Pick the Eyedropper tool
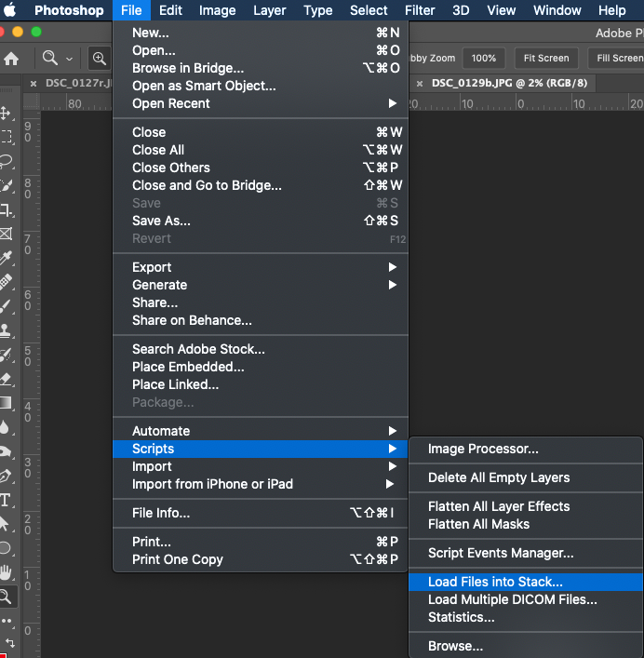The image size is (644, 658). tap(7, 258)
